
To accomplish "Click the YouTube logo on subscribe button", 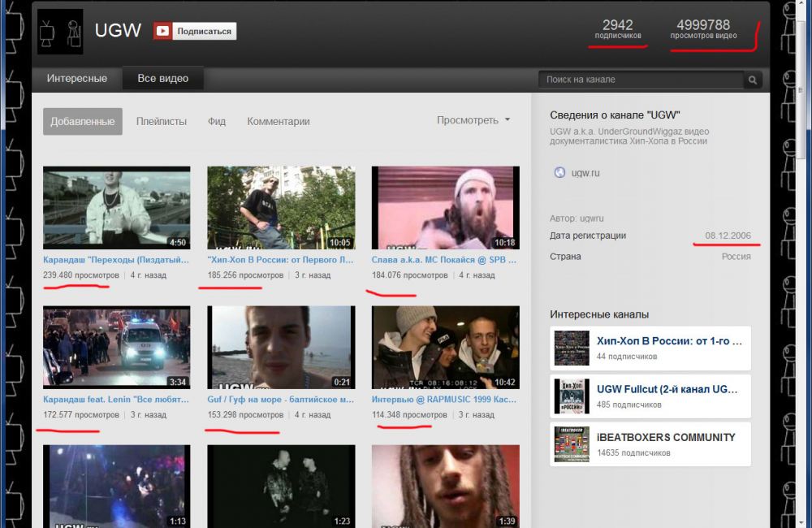I will tap(162, 31).
